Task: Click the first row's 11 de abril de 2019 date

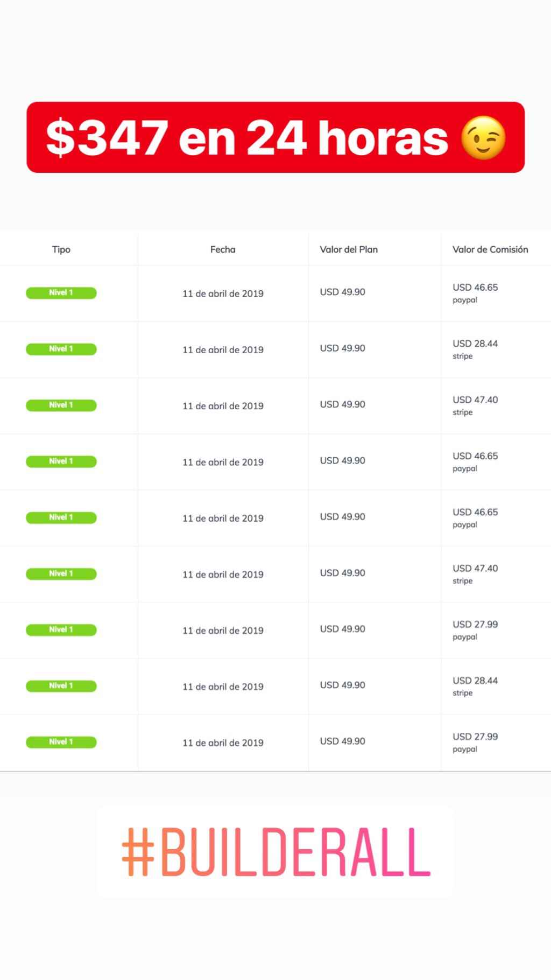Action: (x=223, y=293)
